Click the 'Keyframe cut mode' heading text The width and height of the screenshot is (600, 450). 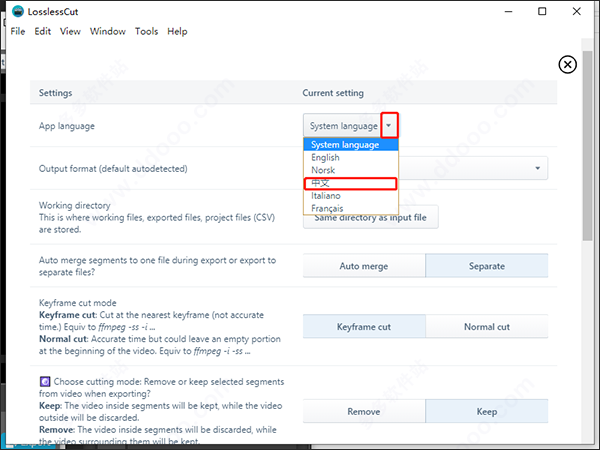(x=78, y=303)
